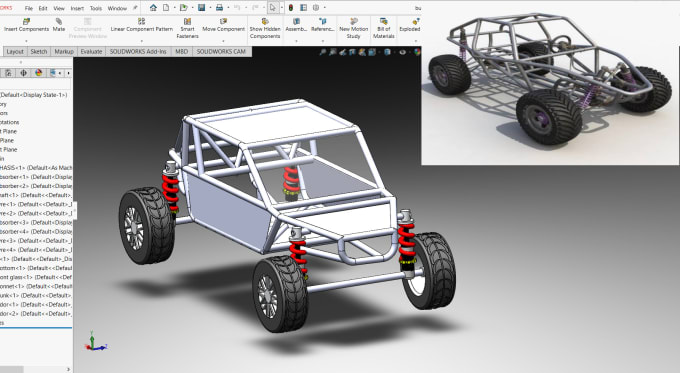
Task: Click Section View icon in heads-up toolbar
Action: 352,52
